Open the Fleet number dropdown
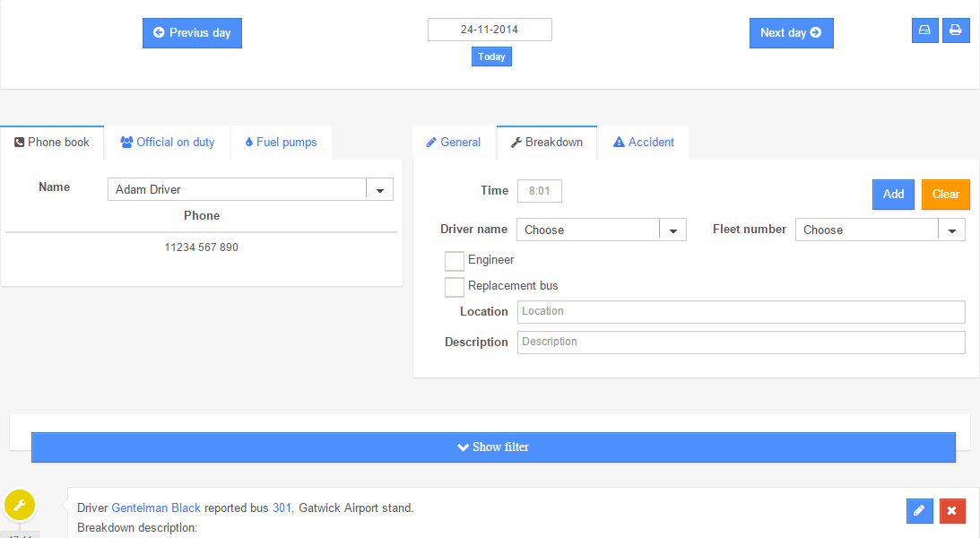 coord(951,230)
